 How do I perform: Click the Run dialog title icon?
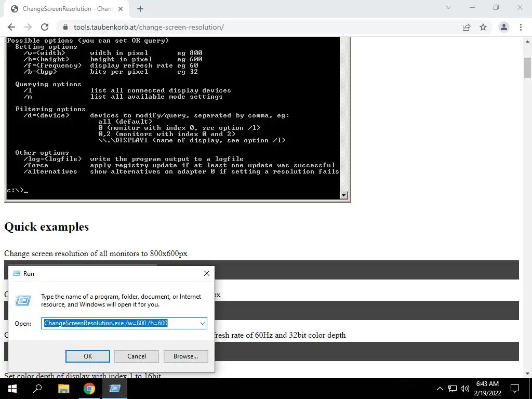[16, 273]
